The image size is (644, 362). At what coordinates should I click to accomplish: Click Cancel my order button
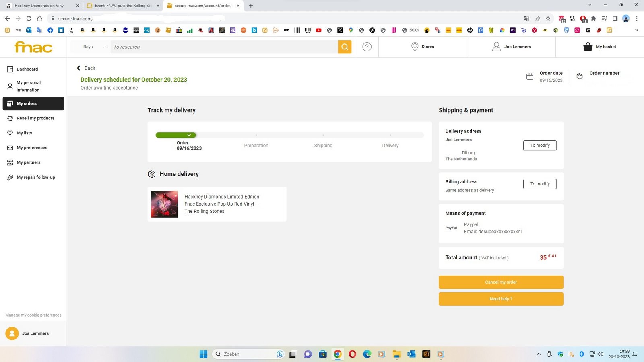pyautogui.click(x=501, y=282)
